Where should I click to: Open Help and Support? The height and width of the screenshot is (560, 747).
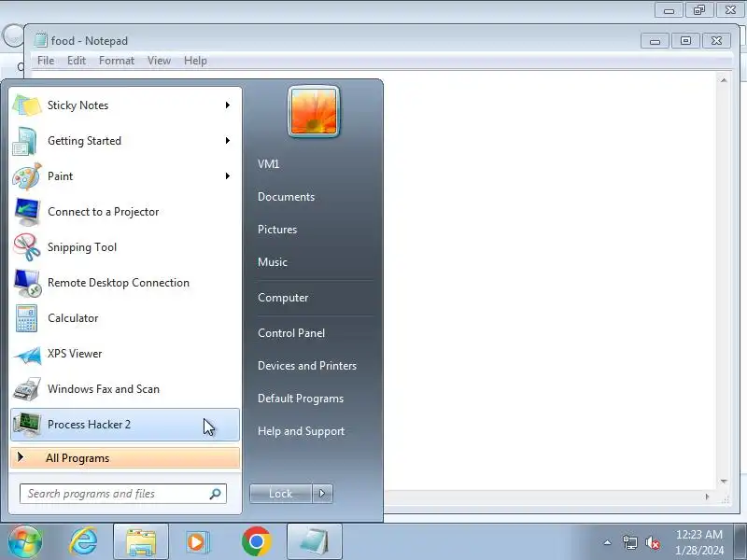301,431
